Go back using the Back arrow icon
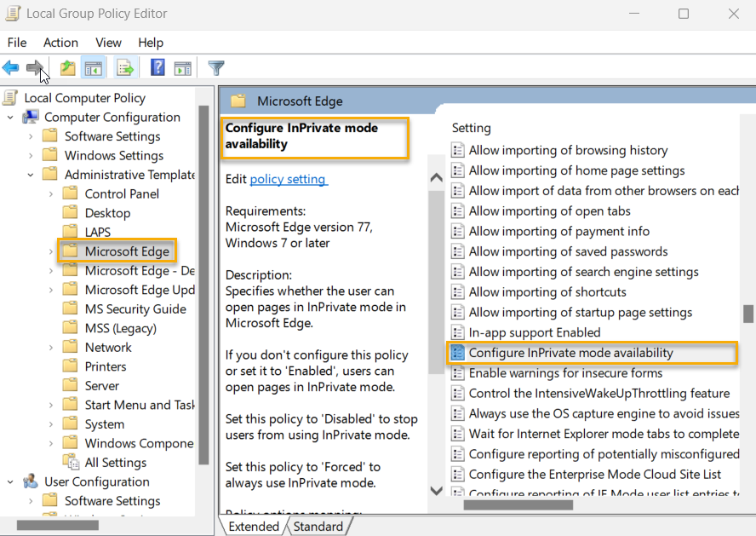756x536 pixels. 11,67
